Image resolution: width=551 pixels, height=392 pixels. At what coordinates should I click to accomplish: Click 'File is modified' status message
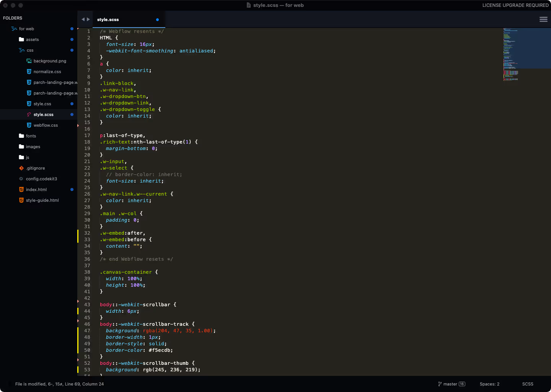[x=59, y=384]
